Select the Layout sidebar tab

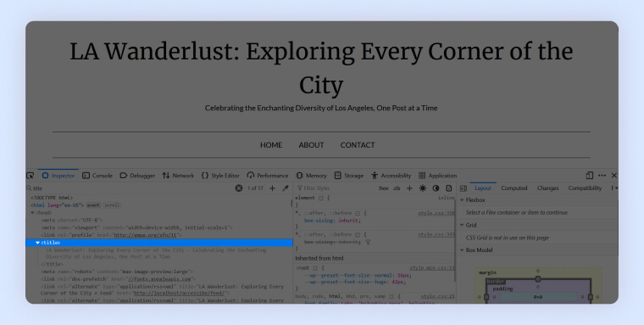click(x=483, y=188)
